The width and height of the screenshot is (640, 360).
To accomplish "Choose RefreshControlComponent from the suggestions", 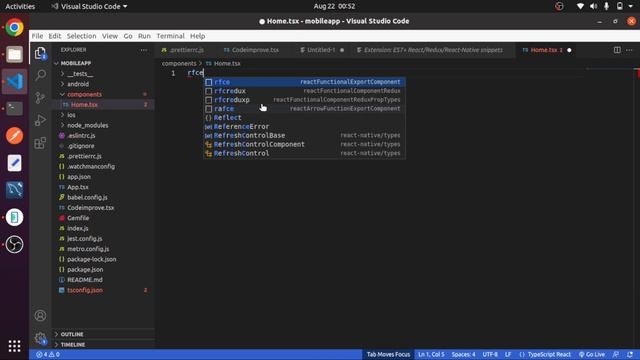I will 304,144.
